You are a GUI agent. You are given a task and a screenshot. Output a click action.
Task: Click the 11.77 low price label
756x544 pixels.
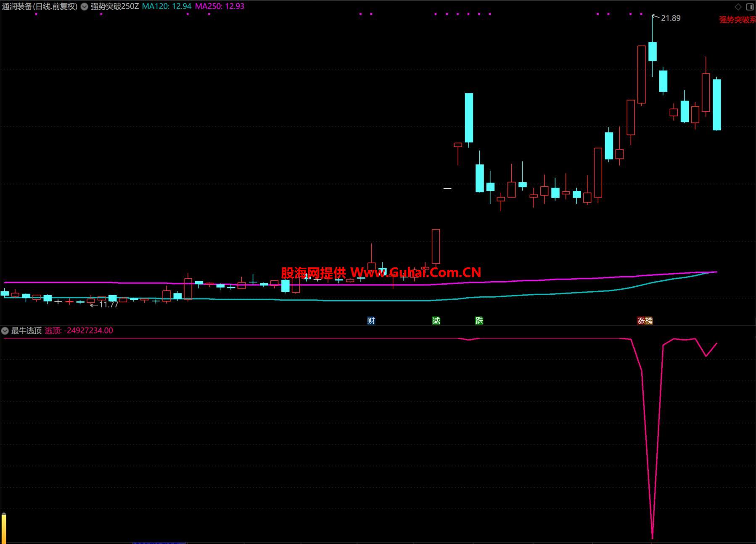pos(108,305)
